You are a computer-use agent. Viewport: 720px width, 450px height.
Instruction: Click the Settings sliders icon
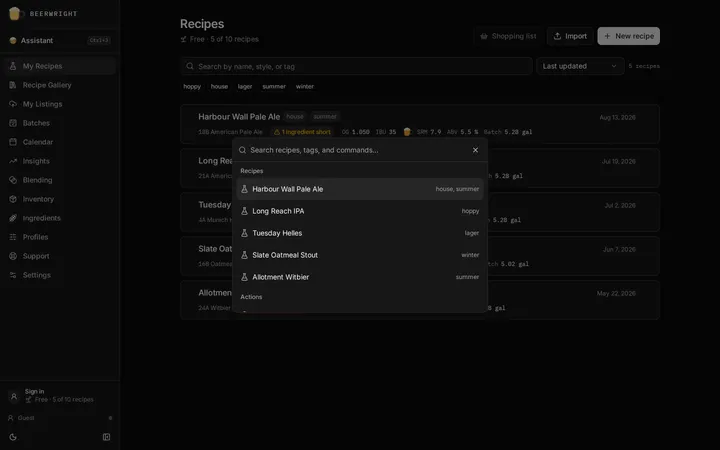13,275
